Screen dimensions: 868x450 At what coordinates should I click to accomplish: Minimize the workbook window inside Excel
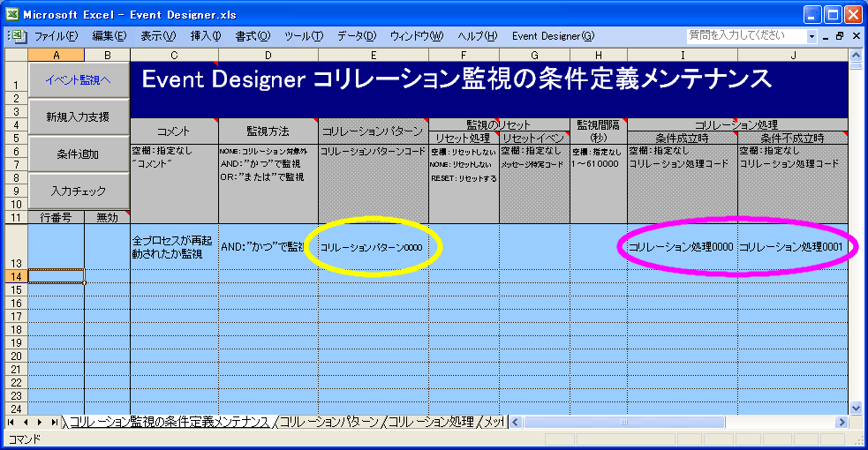coord(826,36)
